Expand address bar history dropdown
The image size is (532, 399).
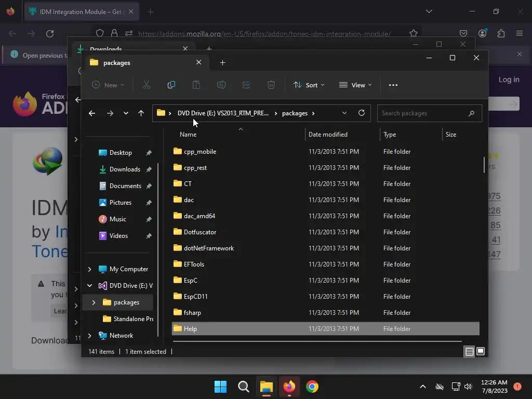[x=344, y=113]
